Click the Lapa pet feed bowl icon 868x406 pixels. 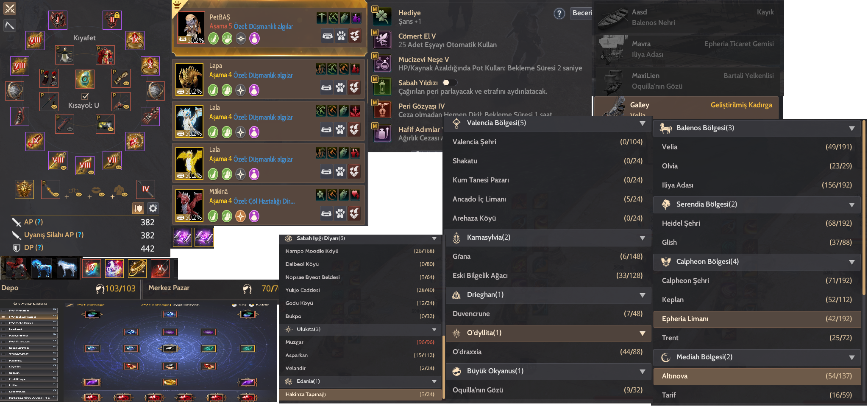click(x=326, y=88)
